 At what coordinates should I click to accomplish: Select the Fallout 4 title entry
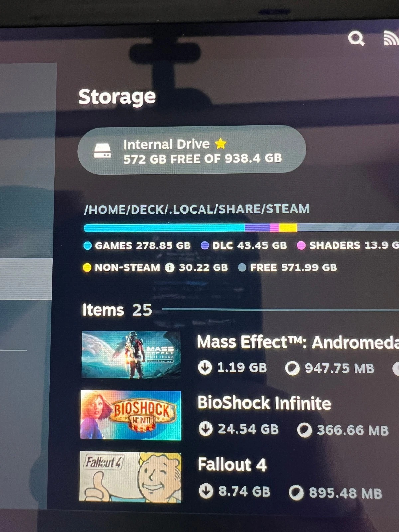tap(232, 464)
